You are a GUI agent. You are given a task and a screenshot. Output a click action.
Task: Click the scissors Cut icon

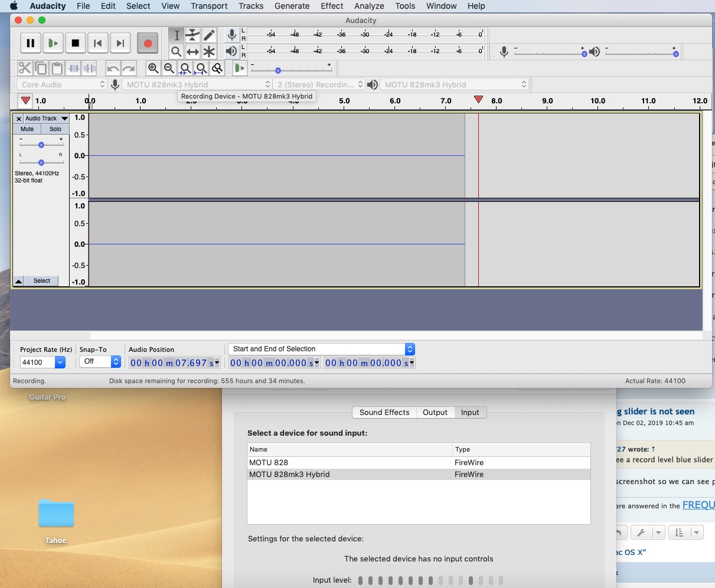coord(25,68)
